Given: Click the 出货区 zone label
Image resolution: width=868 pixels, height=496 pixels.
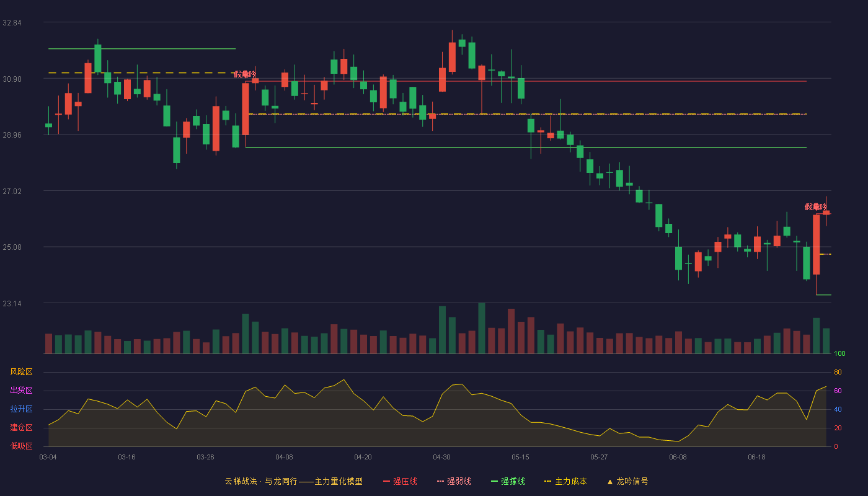Looking at the screenshot, I should click(22, 391).
